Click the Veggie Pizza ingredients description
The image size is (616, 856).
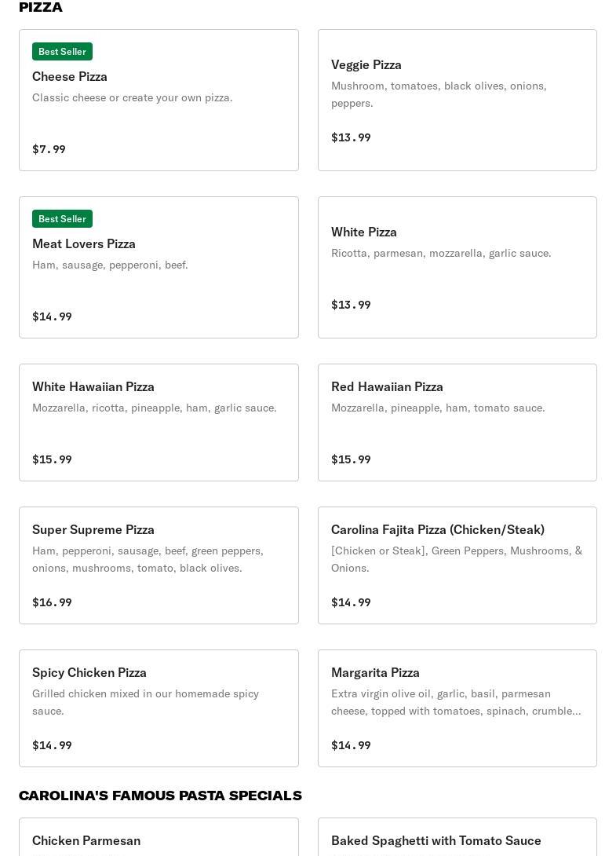(x=439, y=94)
